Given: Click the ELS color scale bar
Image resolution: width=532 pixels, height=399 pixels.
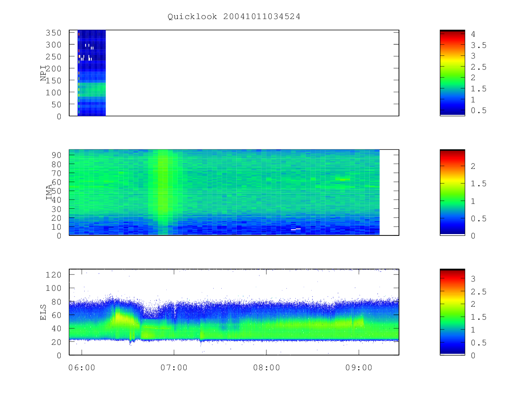Looking at the screenshot, I should pyautogui.click(x=452, y=312).
